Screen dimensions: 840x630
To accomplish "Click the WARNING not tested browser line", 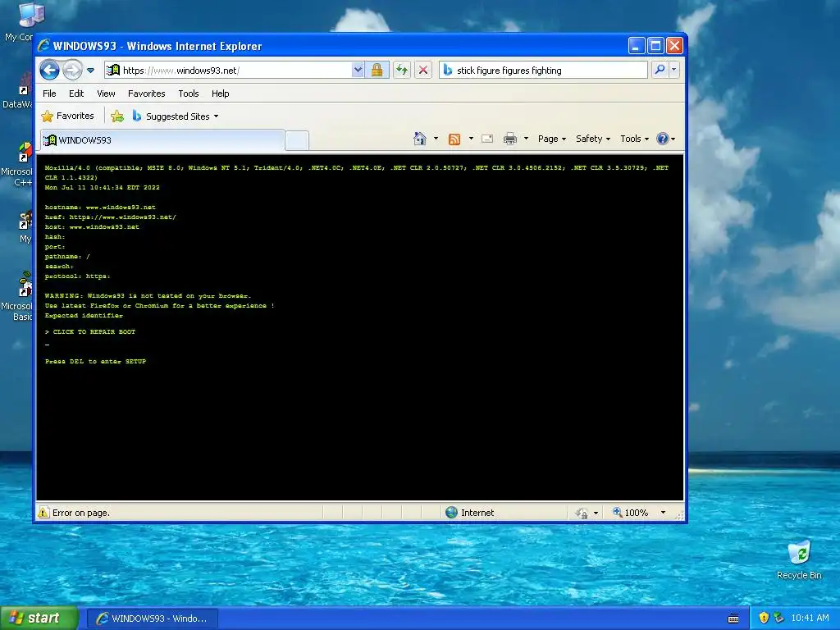I will coord(148,295).
